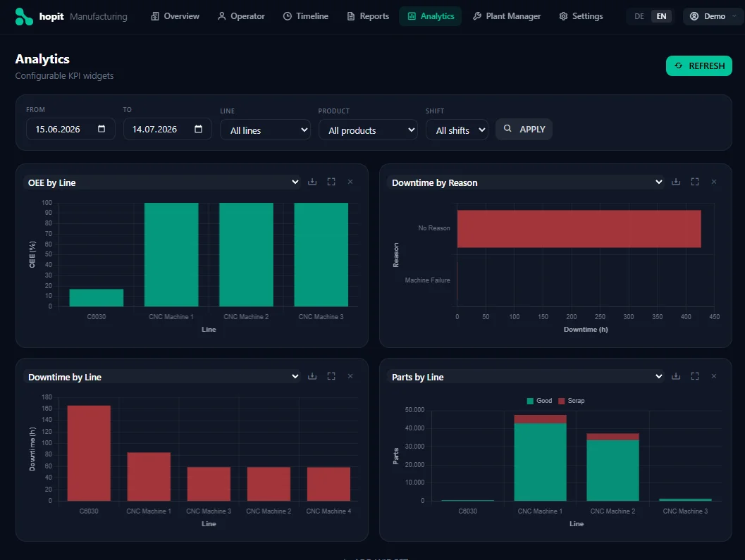Click the REFRESH button

pos(699,66)
